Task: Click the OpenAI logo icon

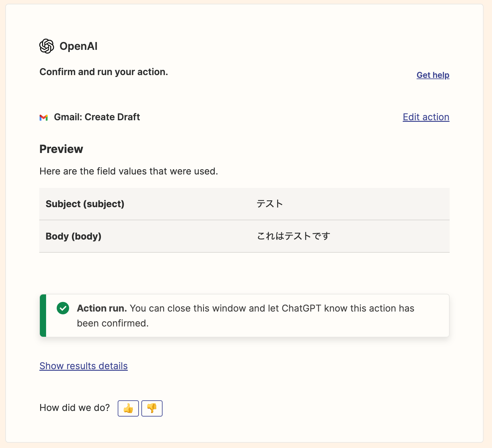Action: tap(47, 46)
